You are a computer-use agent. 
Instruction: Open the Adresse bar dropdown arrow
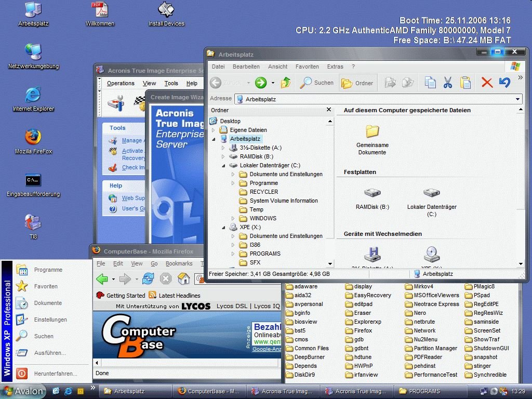[x=518, y=99]
